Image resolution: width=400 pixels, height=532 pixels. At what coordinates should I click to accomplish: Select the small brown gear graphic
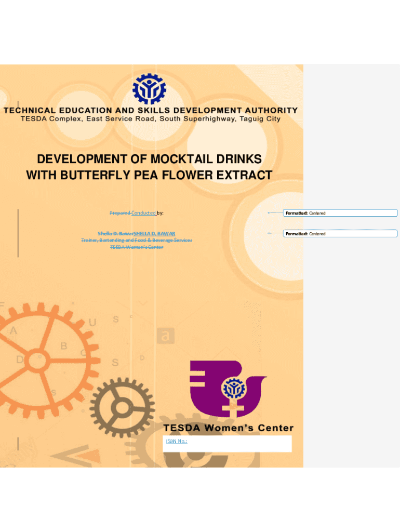pyautogui.click(x=121, y=410)
